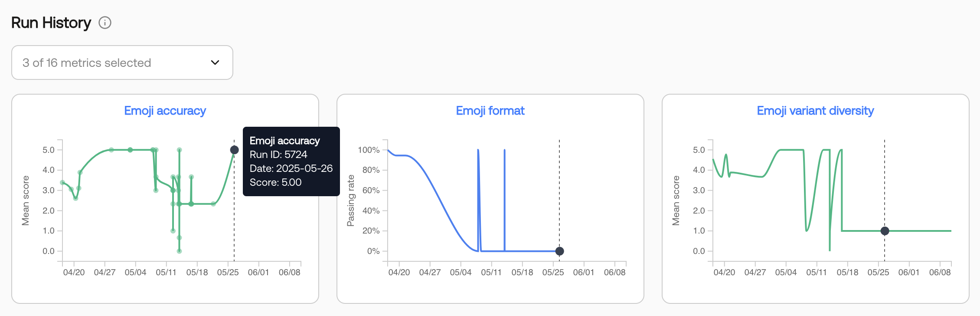Screen dimensions: 980x316
Task: Select the dark marker on Emoji variant diversity chart
Action: point(885,231)
